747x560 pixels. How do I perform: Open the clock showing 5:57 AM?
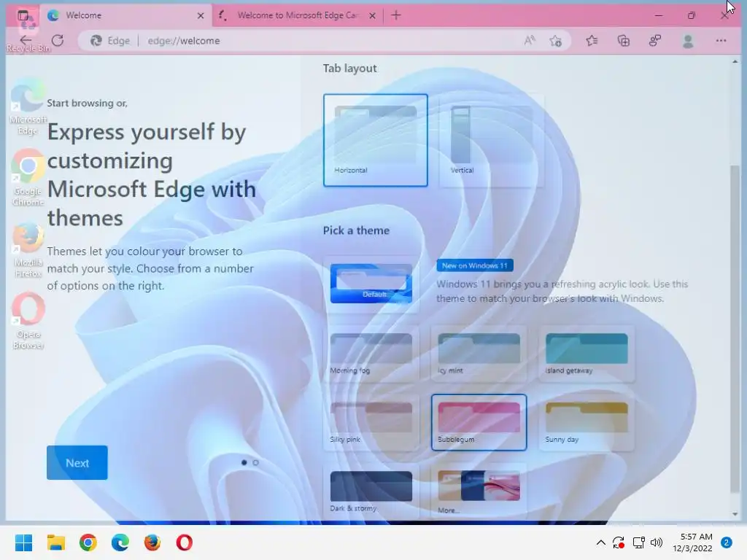point(692,542)
